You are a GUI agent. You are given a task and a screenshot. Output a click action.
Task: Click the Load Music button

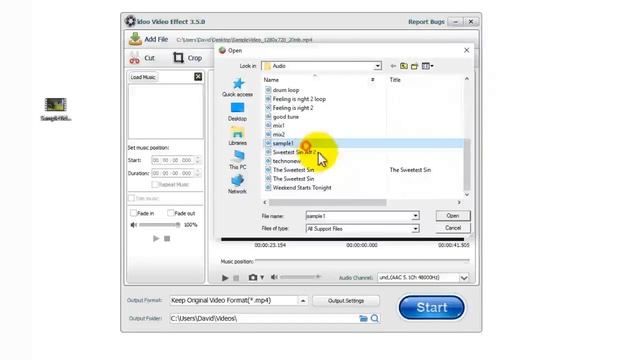143,77
